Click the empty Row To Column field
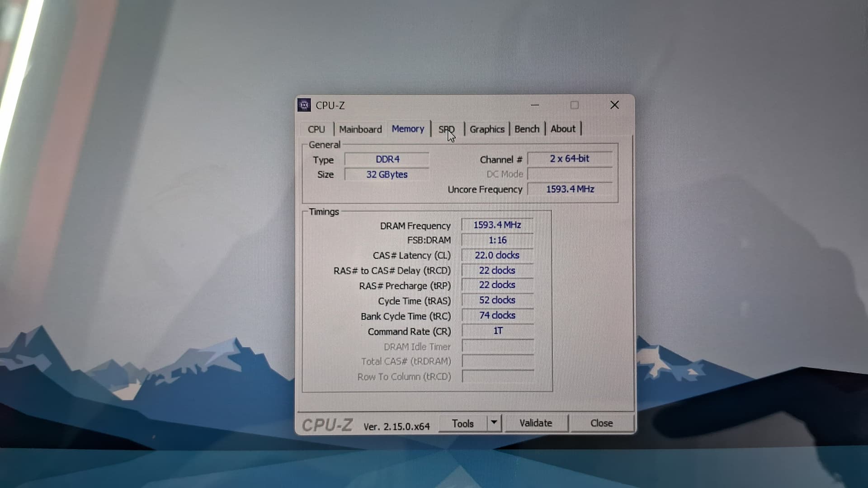This screenshot has width=868, height=488. pyautogui.click(x=497, y=376)
